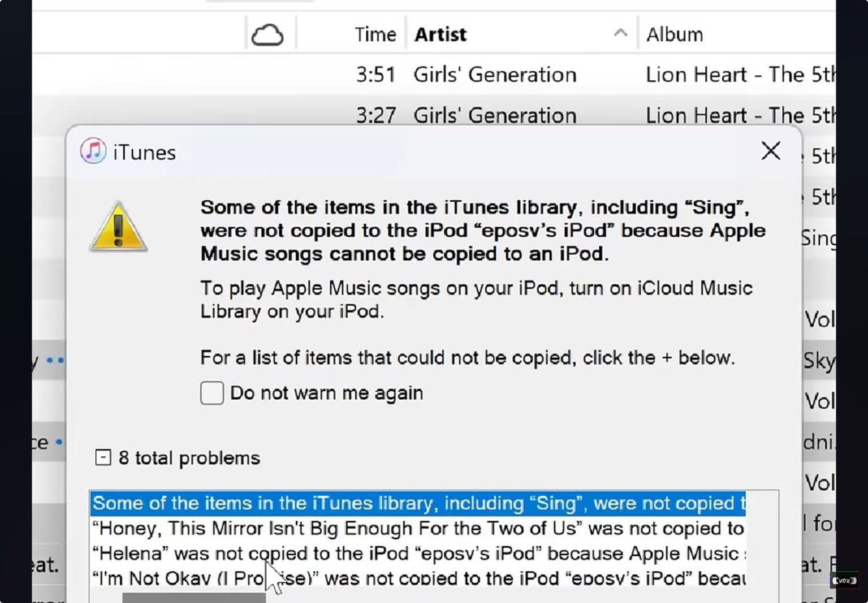Sort the library by Time column
Screen dimensions: 868x603
pyautogui.click(x=375, y=34)
